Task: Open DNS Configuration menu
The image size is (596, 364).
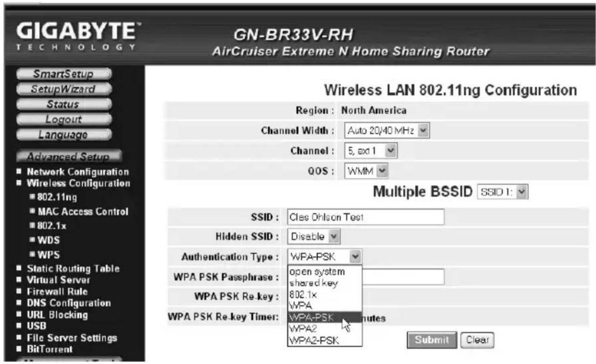Action: 68,303
